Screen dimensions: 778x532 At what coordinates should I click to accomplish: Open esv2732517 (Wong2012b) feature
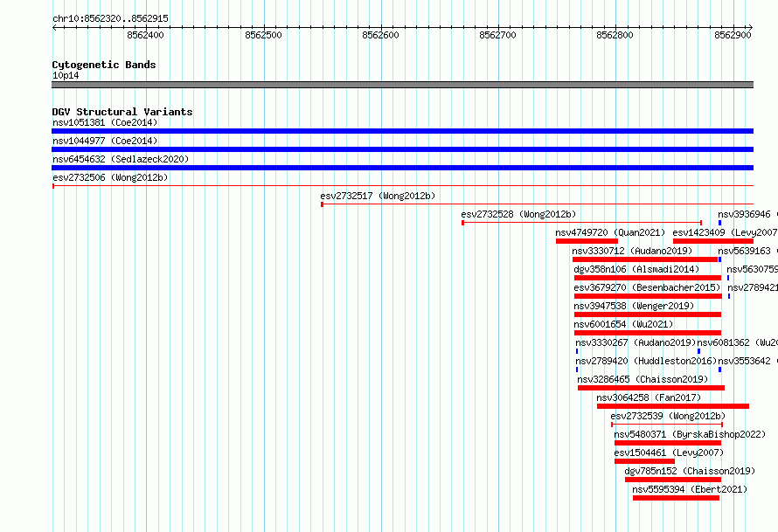[378, 196]
